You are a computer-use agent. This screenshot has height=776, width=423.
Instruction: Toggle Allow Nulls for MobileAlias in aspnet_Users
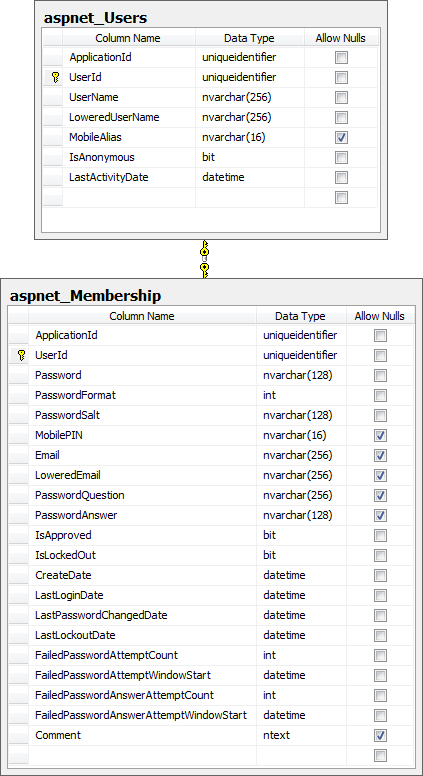(x=341, y=138)
